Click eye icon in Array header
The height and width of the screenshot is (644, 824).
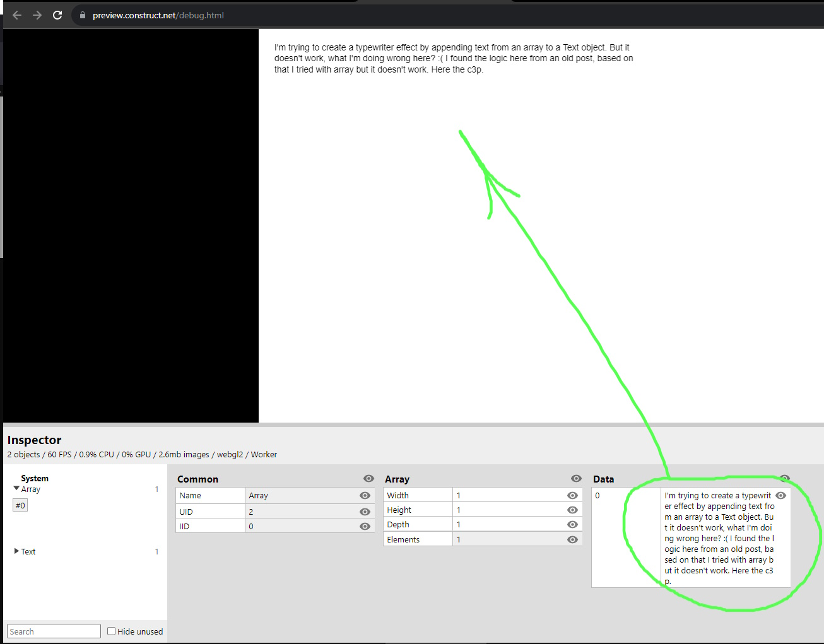click(x=576, y=479)
